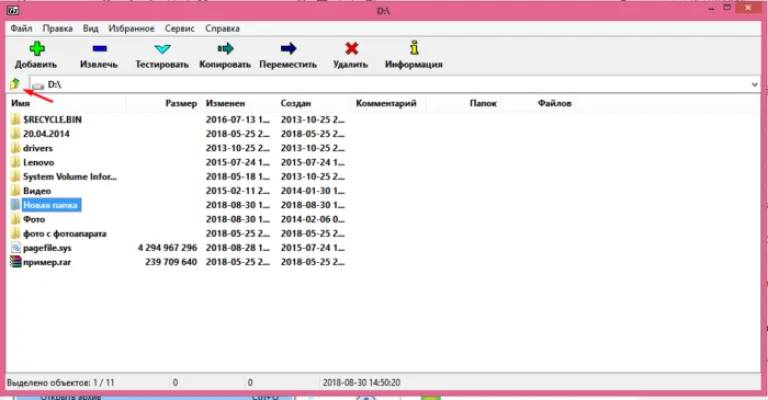Click the green plus Add icon
This screenshot has height=400, width=768.
(x=37, y=48)
